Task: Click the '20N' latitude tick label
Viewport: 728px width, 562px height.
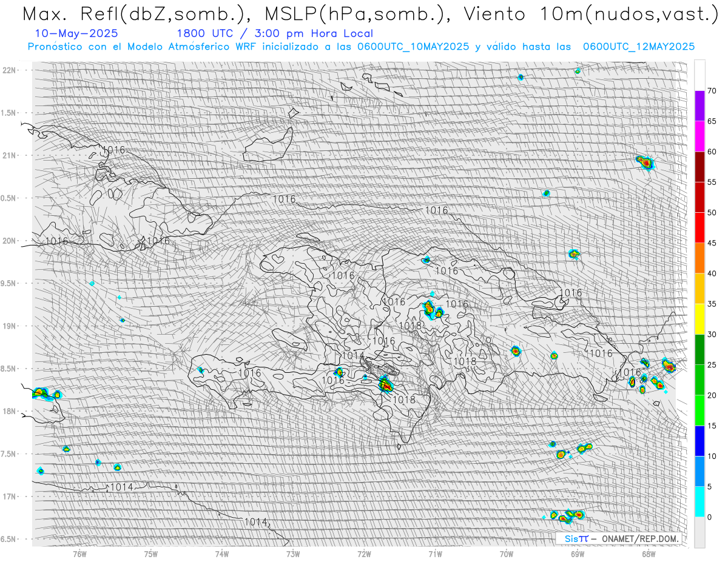Action: [10, 241]
